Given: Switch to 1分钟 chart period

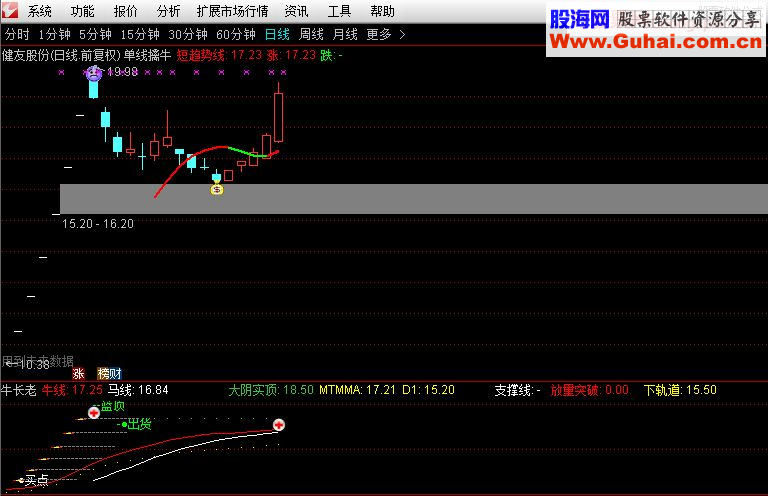Looking at the screenshot, I should click(54, 35).
